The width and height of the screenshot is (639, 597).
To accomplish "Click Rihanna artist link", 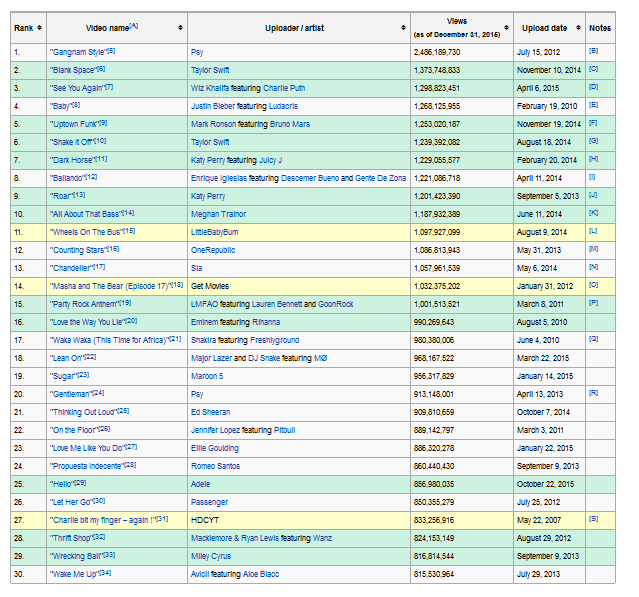I will [x=266, y=322].
